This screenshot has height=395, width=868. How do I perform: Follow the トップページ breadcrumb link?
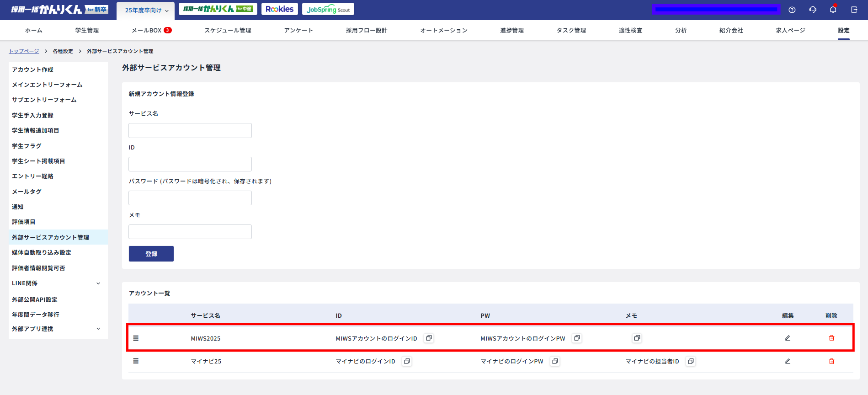(24, 51)
